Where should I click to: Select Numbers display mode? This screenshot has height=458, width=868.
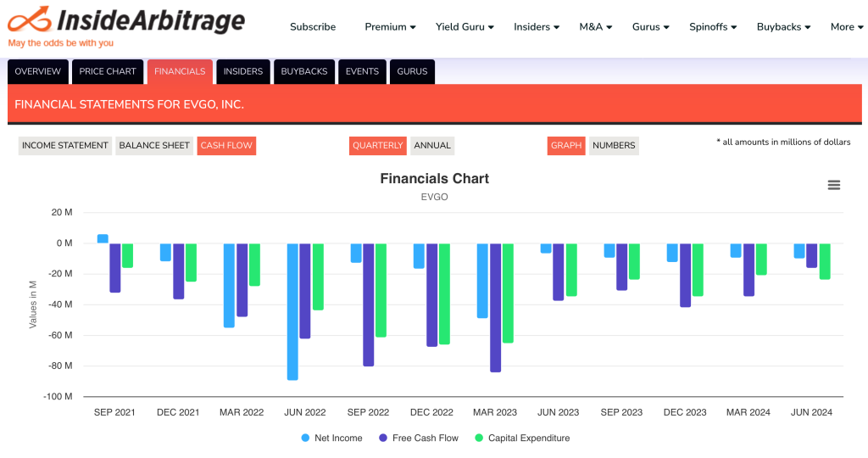[614, 146]
